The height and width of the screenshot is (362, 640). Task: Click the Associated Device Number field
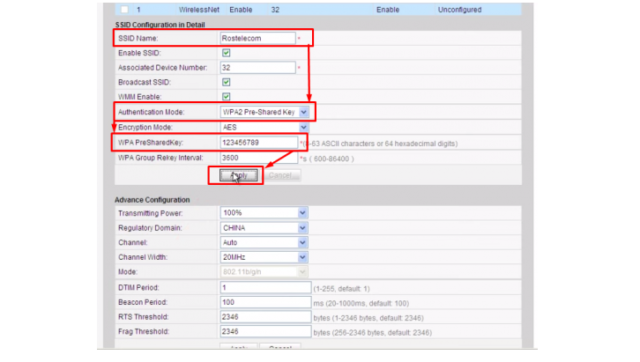click(x=258, y=67)
